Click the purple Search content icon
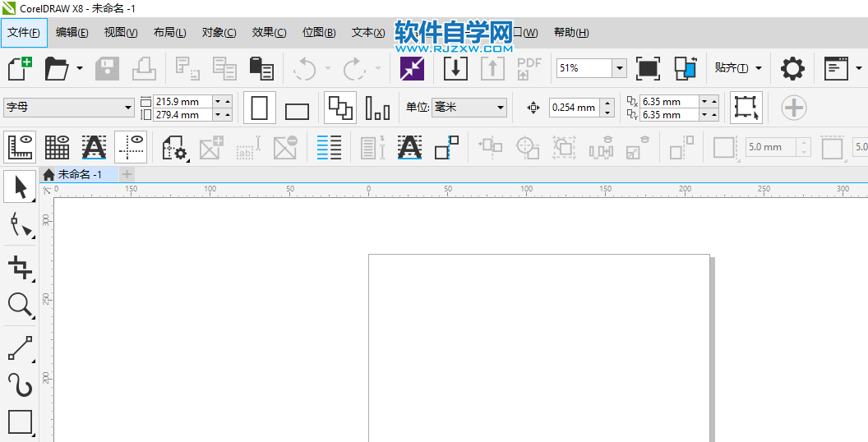868x442 pixels. point(413,68)
